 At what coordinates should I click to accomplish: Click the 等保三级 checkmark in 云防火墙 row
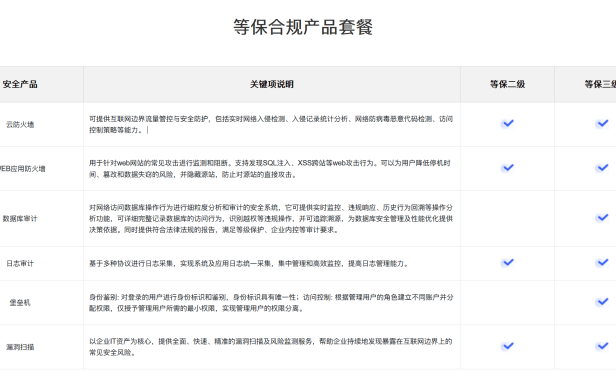click(x=602, y=124)
